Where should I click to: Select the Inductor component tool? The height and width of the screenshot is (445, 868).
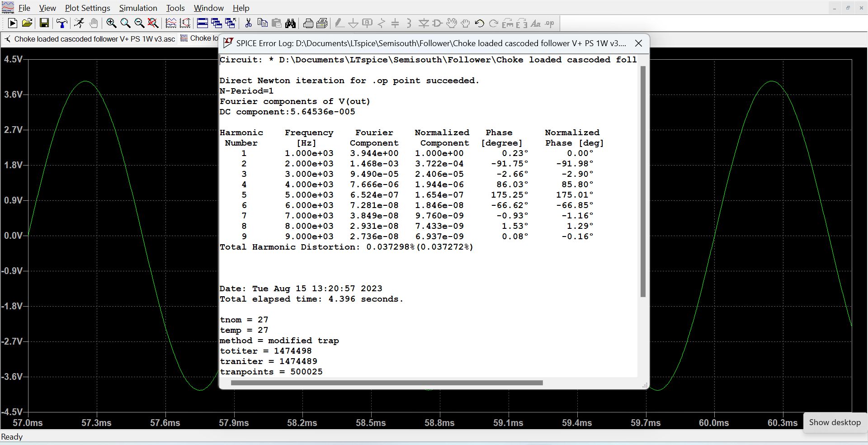point(409,24)
